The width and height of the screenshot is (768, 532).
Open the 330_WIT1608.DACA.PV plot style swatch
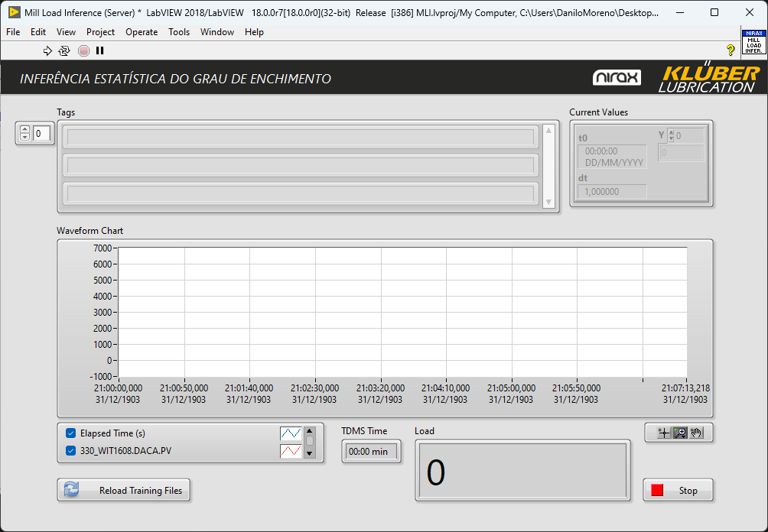pos(291,451)
